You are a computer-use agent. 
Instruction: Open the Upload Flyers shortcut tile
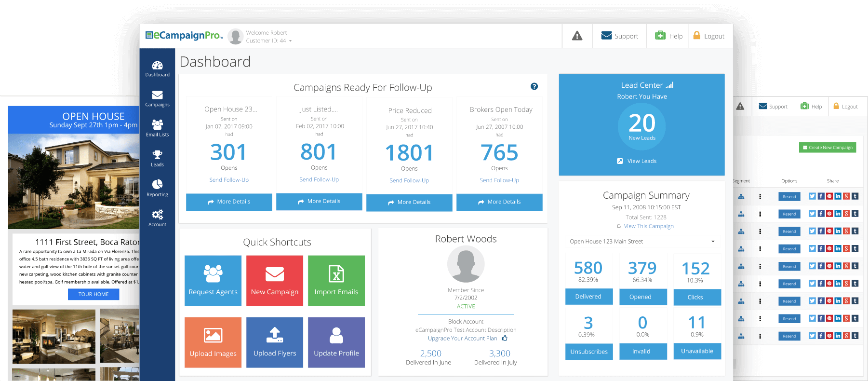coord(275,342)
